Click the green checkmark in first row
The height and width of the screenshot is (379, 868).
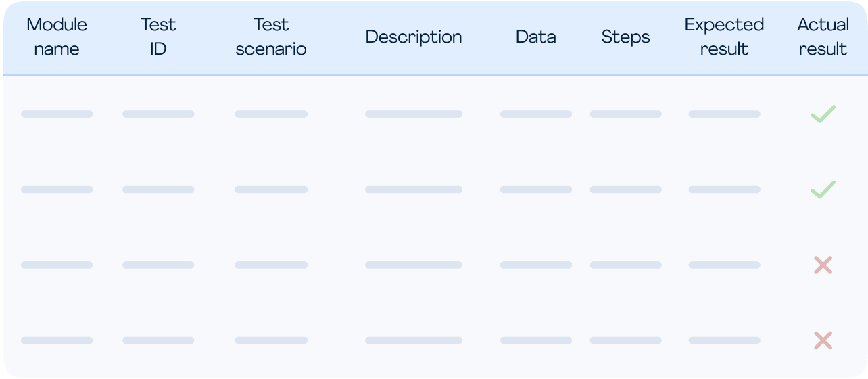click(x=823, y=114)
